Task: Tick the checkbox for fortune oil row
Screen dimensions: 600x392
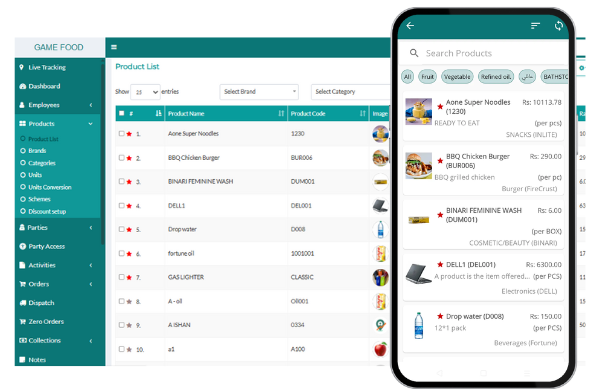Action: point(121,253)
